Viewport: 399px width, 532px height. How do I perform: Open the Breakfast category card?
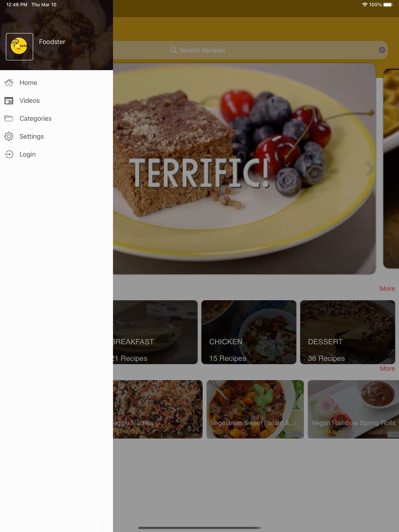[155, 332]
